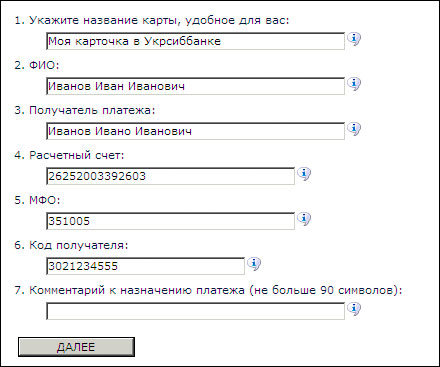Viewport: 440px width, 367px height.
Task: Select the Код получателя field with 3021234555
Action: (x=145, y=266)
